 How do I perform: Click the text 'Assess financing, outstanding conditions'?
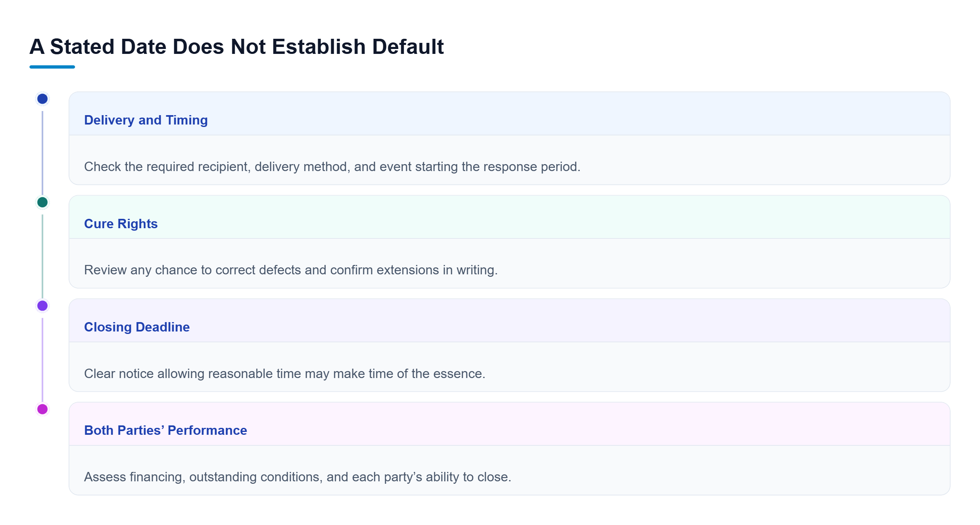point(203,477)
